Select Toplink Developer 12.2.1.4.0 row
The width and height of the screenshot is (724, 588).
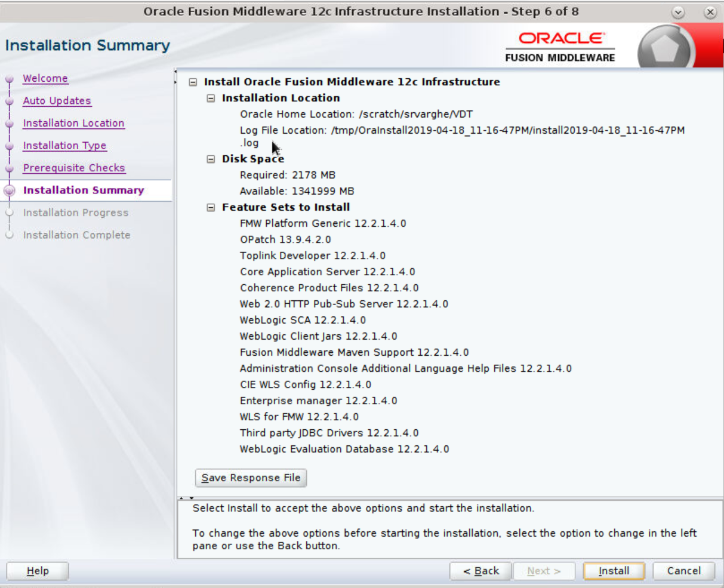click(313, 256)
